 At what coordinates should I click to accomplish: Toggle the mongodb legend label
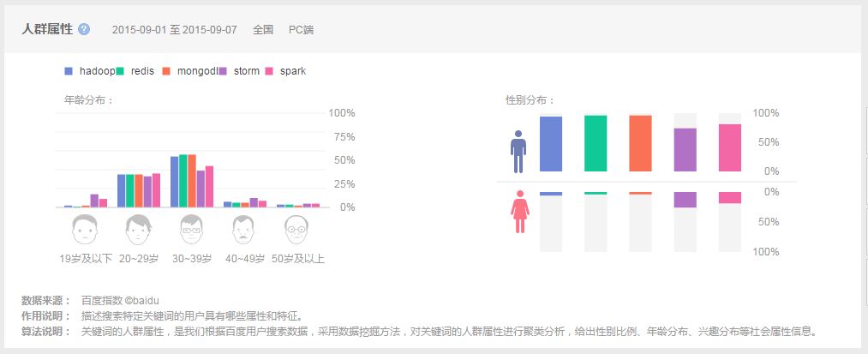(x=198, y=71)
